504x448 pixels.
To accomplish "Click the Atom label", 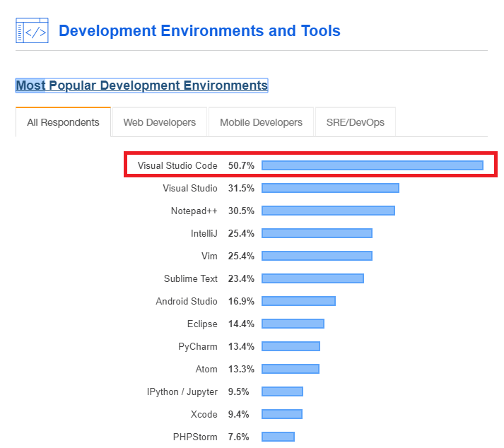I will (206, 370).
